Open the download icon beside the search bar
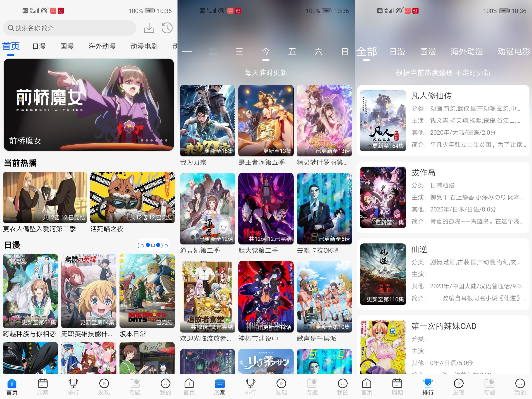532x399 pixels. [149, 28]
